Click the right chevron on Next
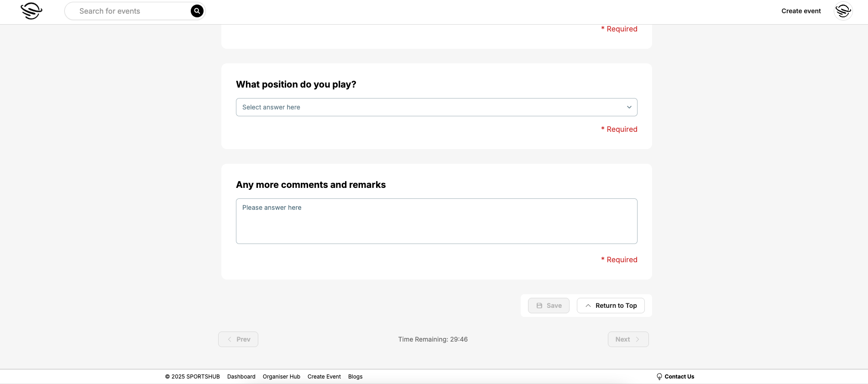The image size is (868, 384). pos(638,339)
